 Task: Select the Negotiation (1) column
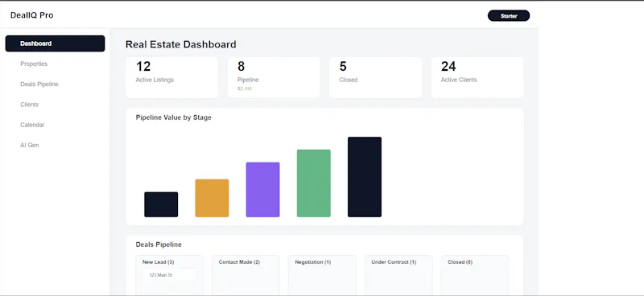pos(323,275)
